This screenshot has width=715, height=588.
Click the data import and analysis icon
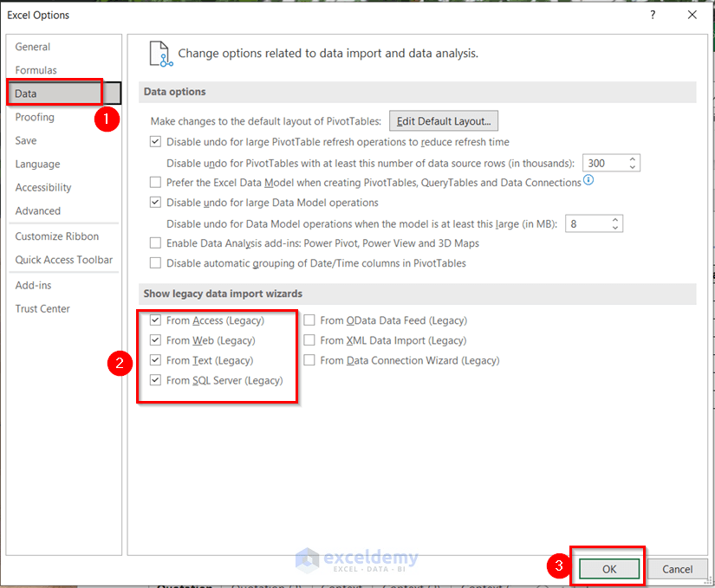(159, 53)
